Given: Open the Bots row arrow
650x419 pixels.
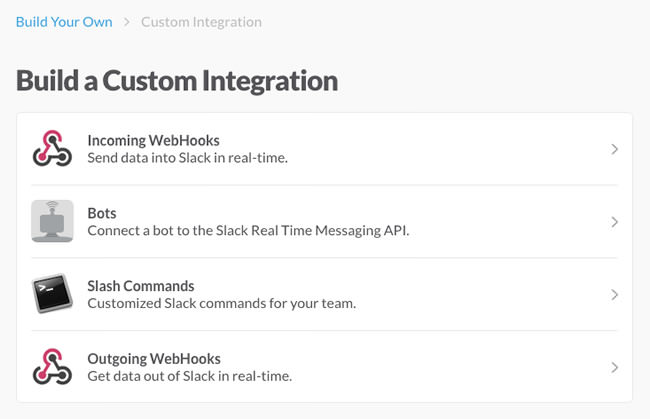Looking at the screenshot, I should point(614,222).
